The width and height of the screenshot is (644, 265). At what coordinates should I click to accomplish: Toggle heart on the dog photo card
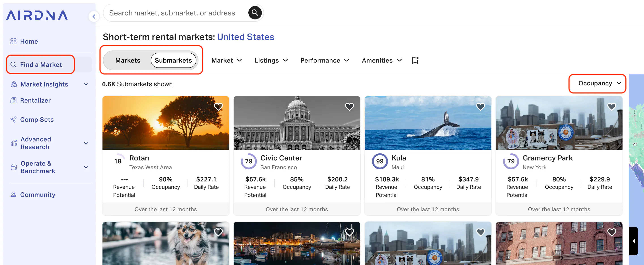click(x=218, y=232)
